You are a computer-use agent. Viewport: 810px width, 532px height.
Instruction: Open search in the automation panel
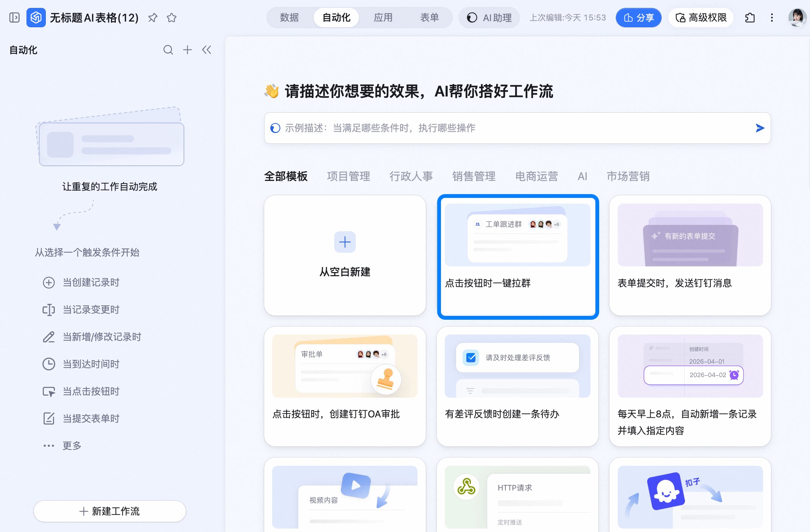[x=168, y=50]
